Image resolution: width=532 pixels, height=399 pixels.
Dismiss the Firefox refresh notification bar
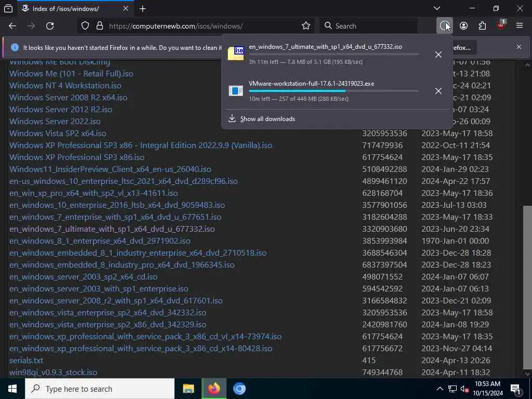[519, 47]
